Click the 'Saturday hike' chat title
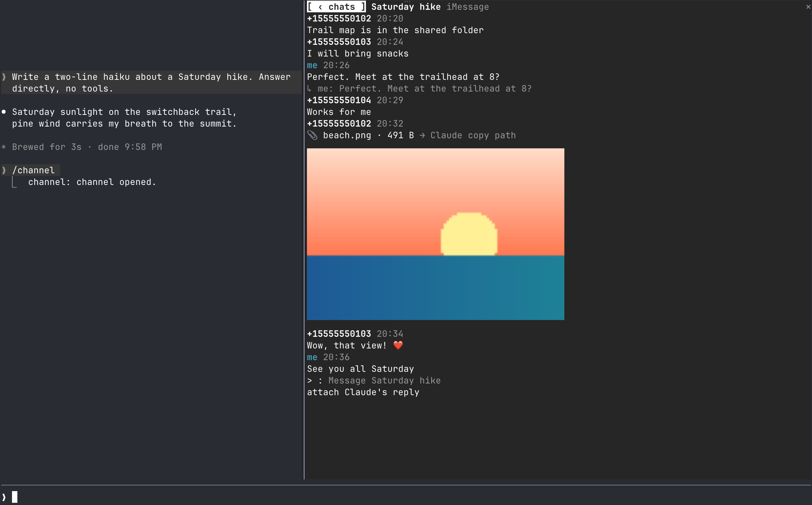 tap(406, 7)
